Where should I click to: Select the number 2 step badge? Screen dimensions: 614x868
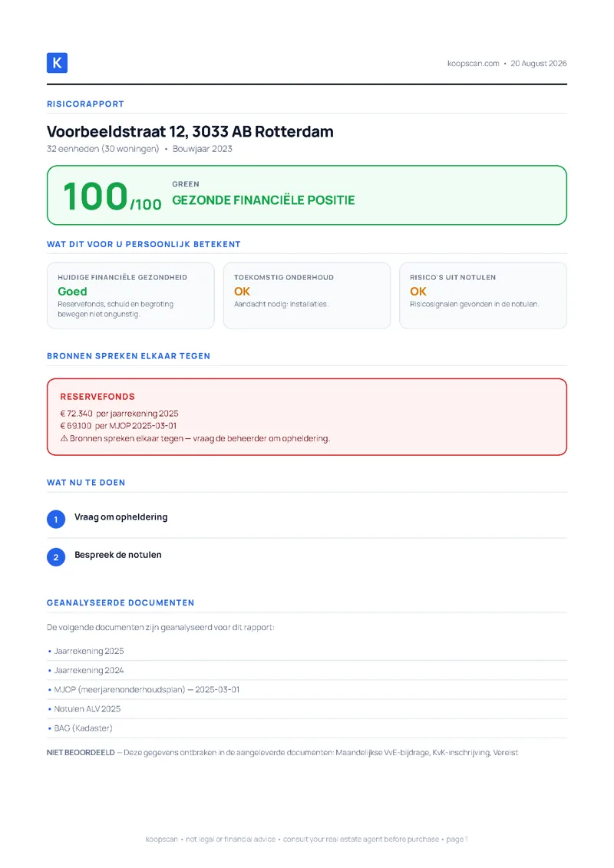(56, 557)
